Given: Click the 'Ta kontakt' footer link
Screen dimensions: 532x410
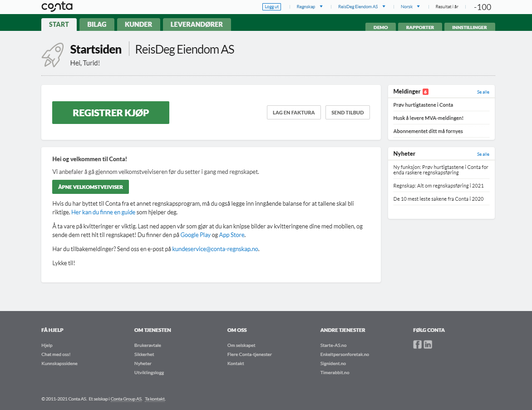Looking at the screenshot, I should click(x=155, y=399).
